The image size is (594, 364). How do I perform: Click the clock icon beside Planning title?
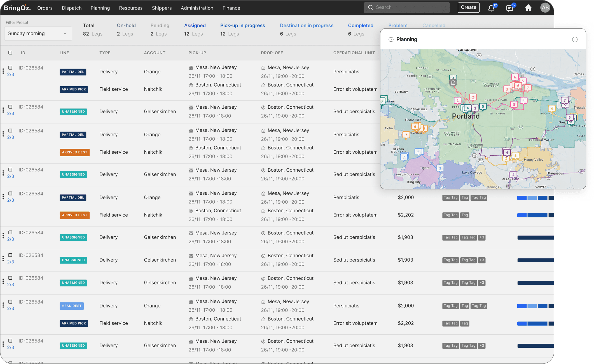(x=391, y=39)
